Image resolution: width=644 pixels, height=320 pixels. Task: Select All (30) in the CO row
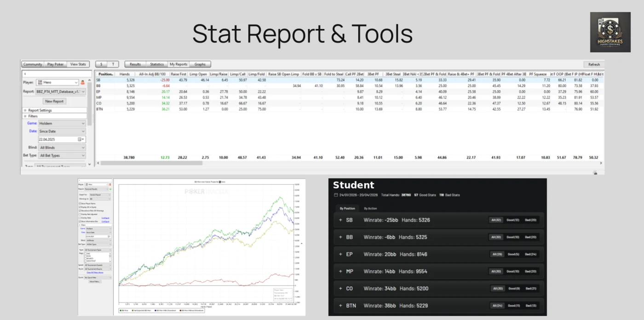pyautogui.click(x=498, y=288)
